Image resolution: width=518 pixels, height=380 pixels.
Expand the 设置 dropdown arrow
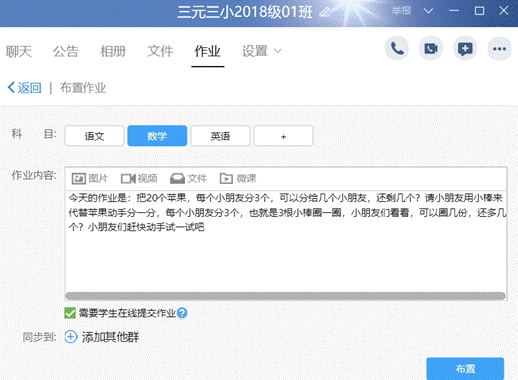pos(278,51)
